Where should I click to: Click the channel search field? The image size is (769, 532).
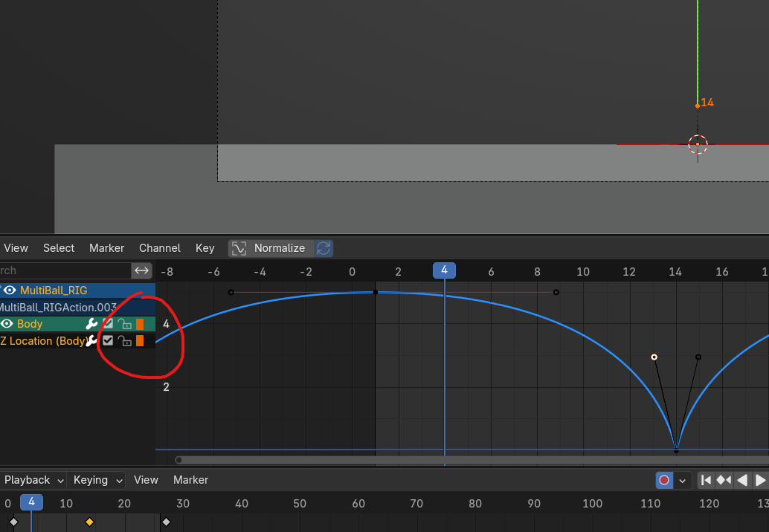point(65,270)
